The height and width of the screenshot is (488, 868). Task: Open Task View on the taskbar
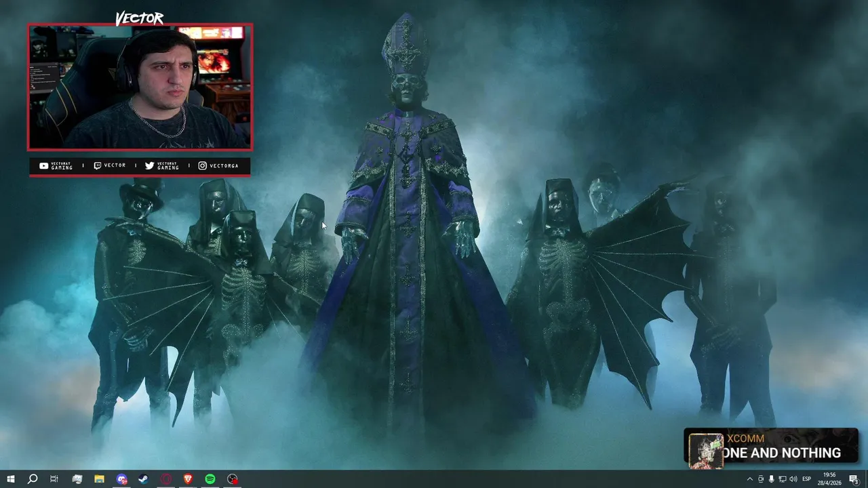[x=54, y=479]
